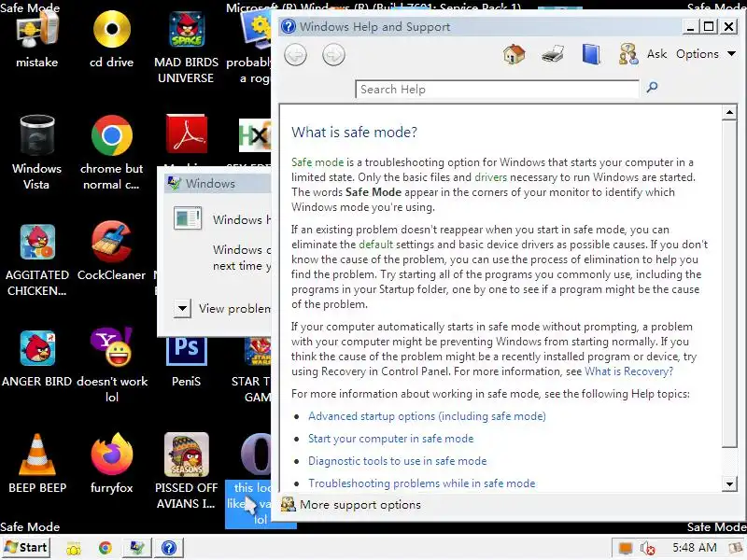Image resolution: width=747 pixels, height=560 pixels.
Task: Open the 'What is Recovery?' link
Action: click(628, 371)
